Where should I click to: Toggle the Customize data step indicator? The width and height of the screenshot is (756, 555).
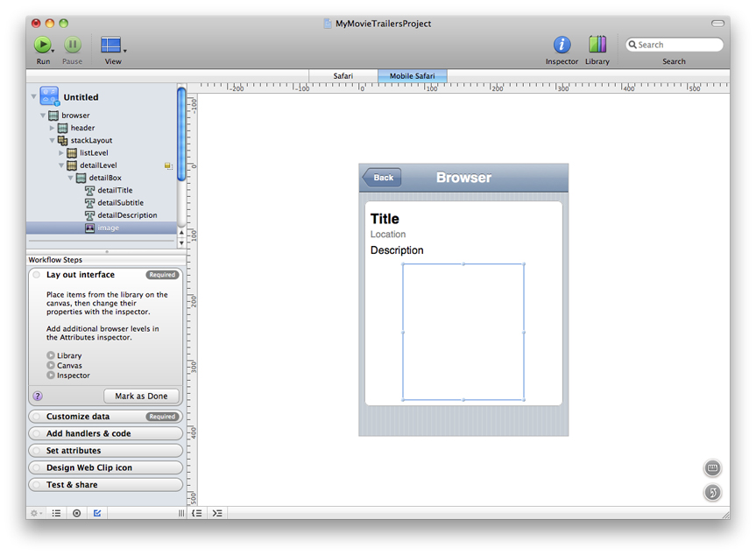click(x=37, y=417)
